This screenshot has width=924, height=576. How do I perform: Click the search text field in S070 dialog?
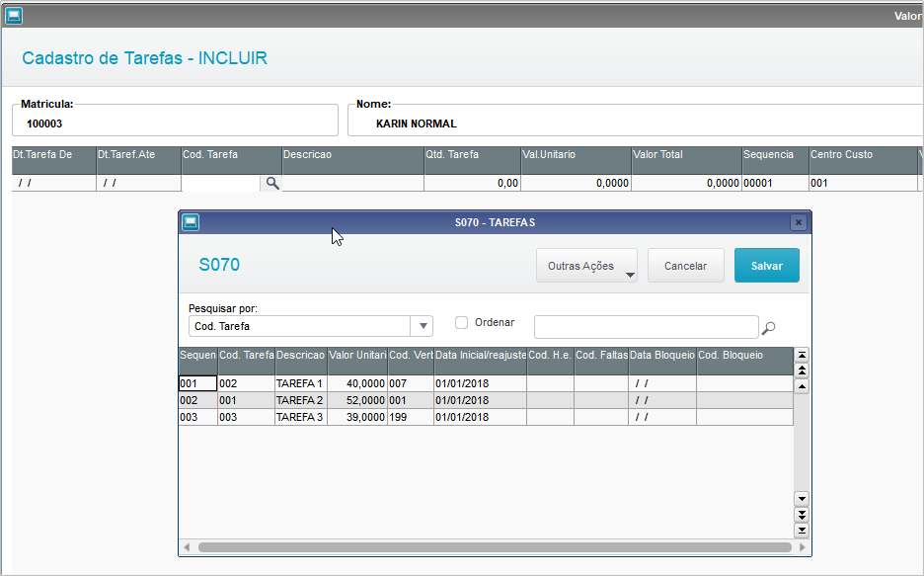coord(646,327)
